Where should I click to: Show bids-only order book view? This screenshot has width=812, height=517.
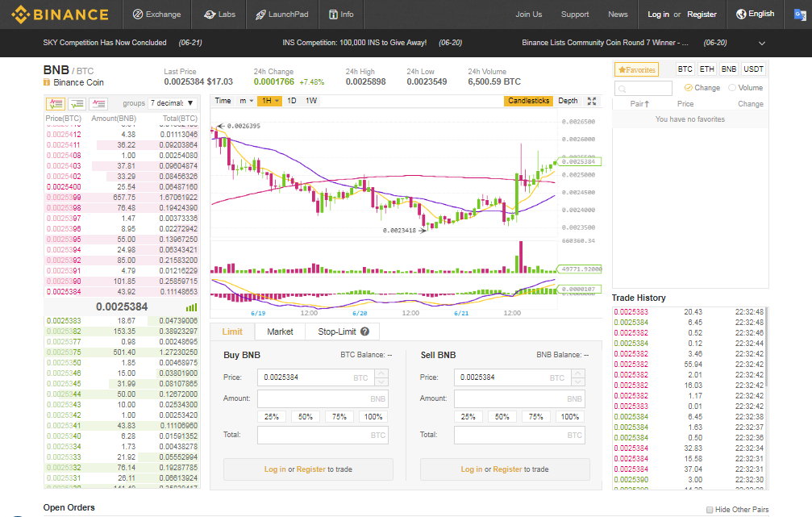[77, 103]
